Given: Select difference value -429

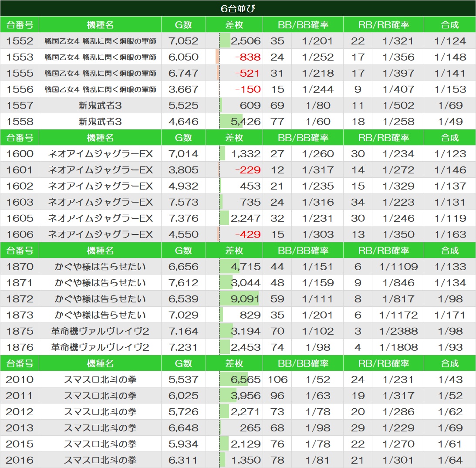Looking at the screenshot, I should coord(248,234).
